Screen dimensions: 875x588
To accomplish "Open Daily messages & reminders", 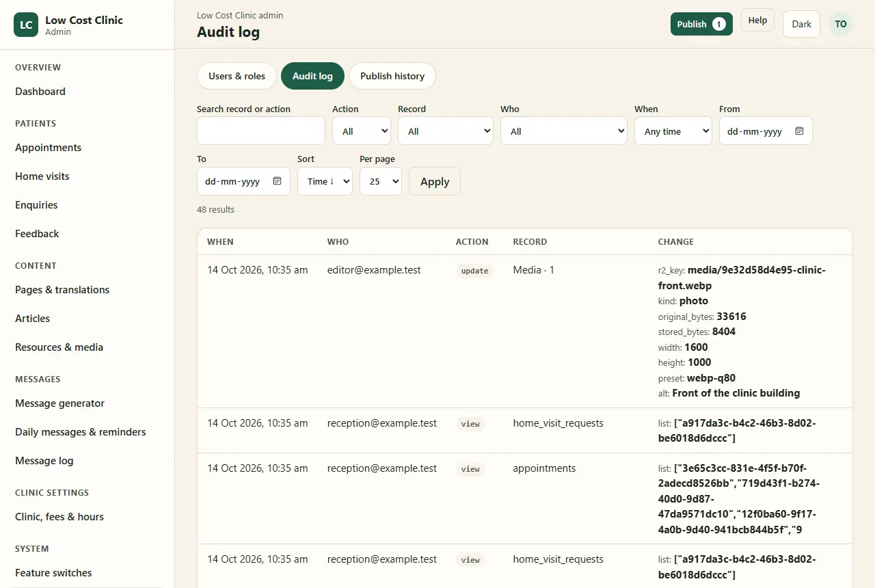I will 87,432.
